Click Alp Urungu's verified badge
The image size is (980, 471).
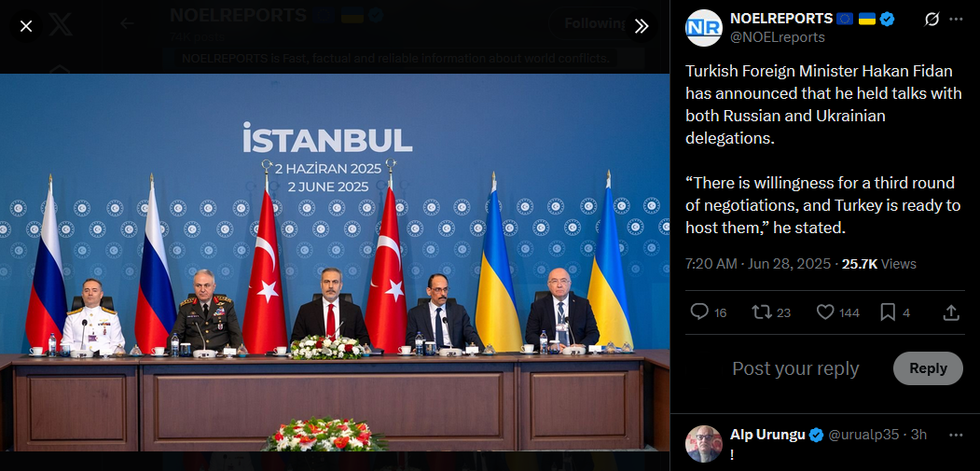click(x=816, y=435)
